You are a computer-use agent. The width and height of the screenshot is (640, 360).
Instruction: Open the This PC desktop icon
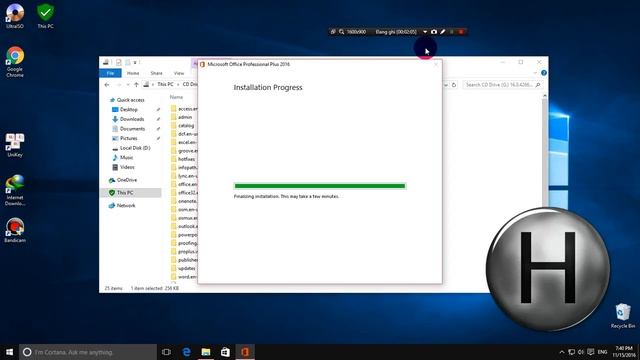[45, 16]
